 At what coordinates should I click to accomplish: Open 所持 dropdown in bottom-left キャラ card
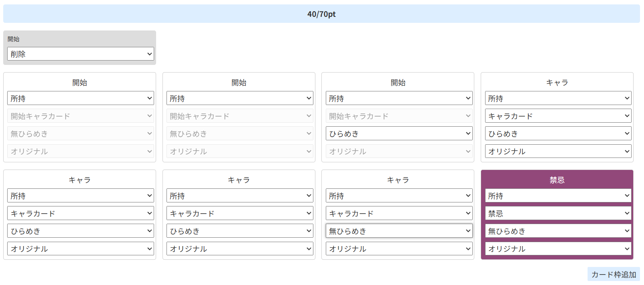(x=80, y=196)
